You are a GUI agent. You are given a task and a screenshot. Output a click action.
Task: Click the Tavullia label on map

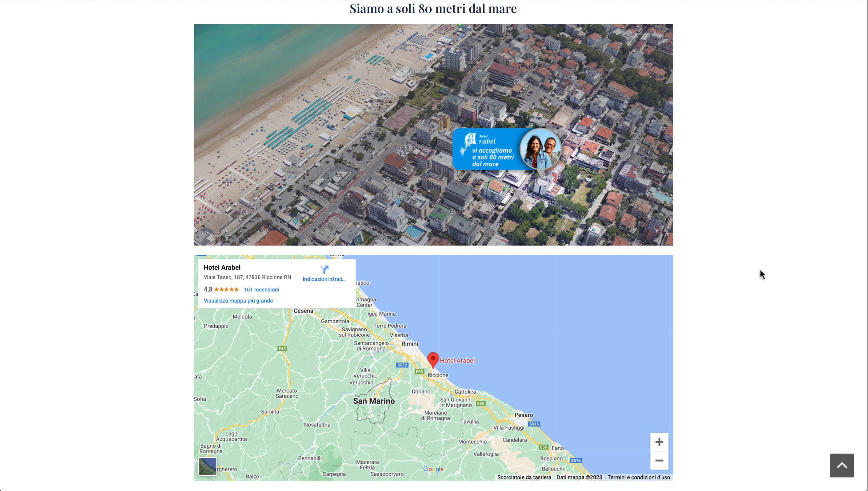tap(470, 421)
